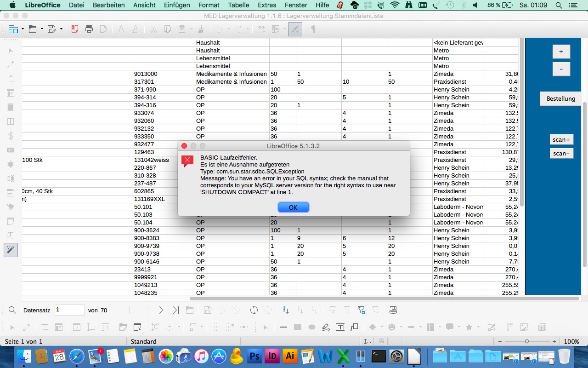Click the Sort ascending (A-Z) icon

pos(286,310)
